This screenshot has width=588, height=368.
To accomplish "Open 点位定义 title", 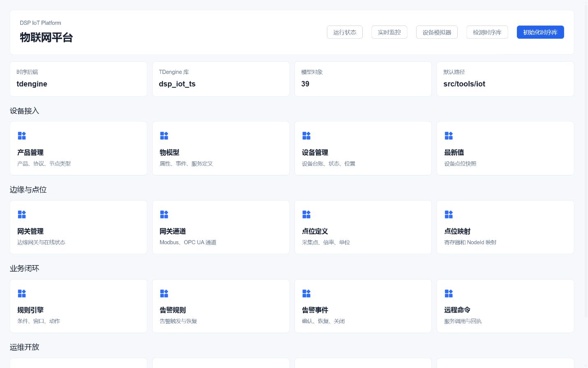I will pyautogui.click(x=315, y=231).
